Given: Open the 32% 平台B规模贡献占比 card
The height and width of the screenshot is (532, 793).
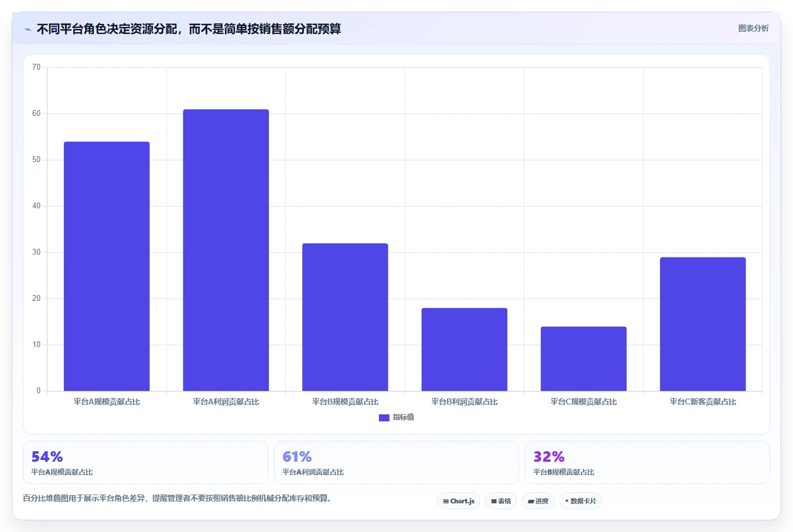Looking at the screenshot, I should pyautogui.click(x=647, y=462).
